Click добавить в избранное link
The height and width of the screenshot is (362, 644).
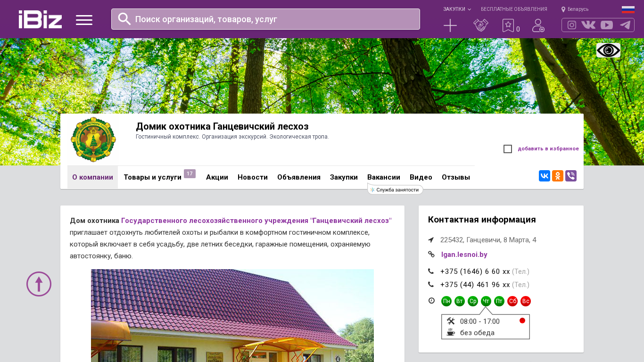click(548, 148)
